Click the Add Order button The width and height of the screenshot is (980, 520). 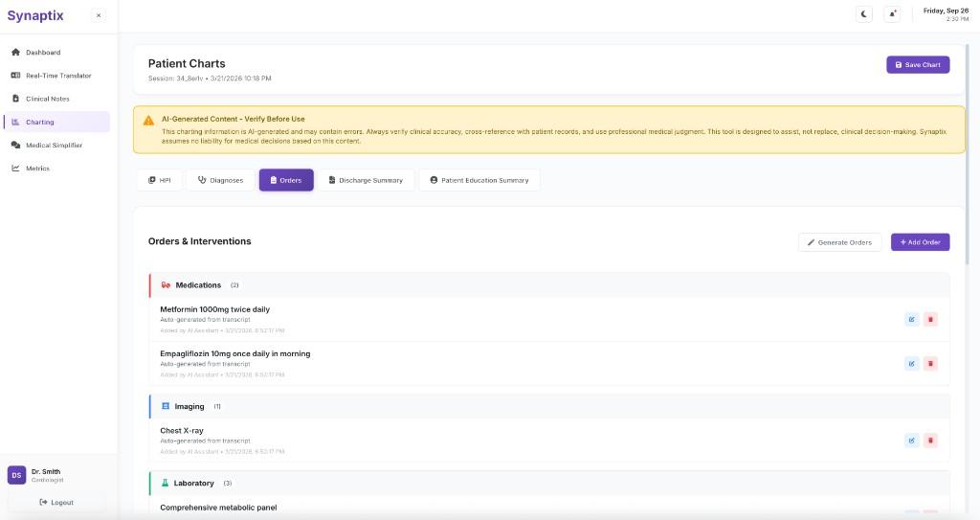click(920, 242)
